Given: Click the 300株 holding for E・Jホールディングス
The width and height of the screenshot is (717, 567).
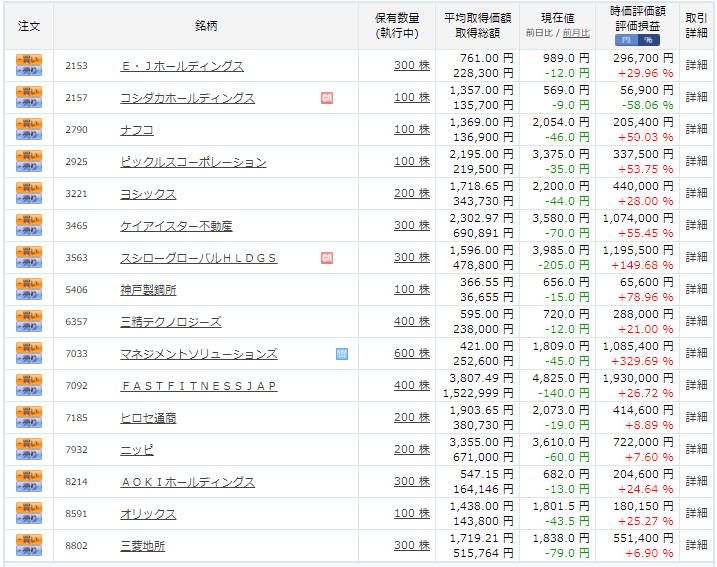Looking at the screenshot, I should (x=412, y=65).
